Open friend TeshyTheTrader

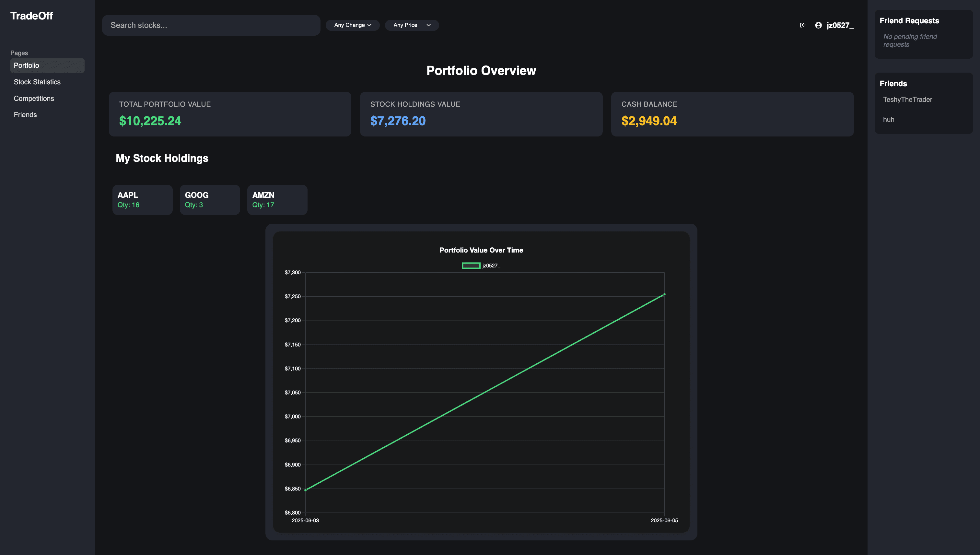click(x=908, y=100)
